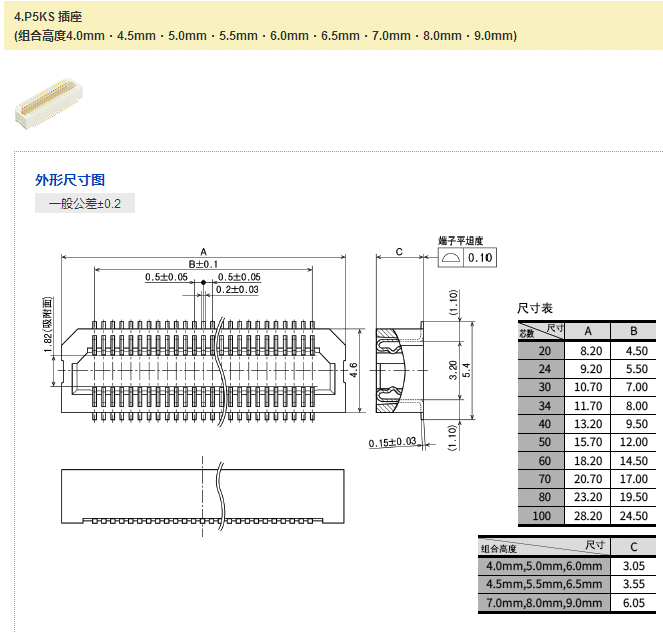Image resolution: width=663 pixels, height=633 pixels.
Task: Select column header C in height table
Action: pyautogui.click(x=632, y=547)
